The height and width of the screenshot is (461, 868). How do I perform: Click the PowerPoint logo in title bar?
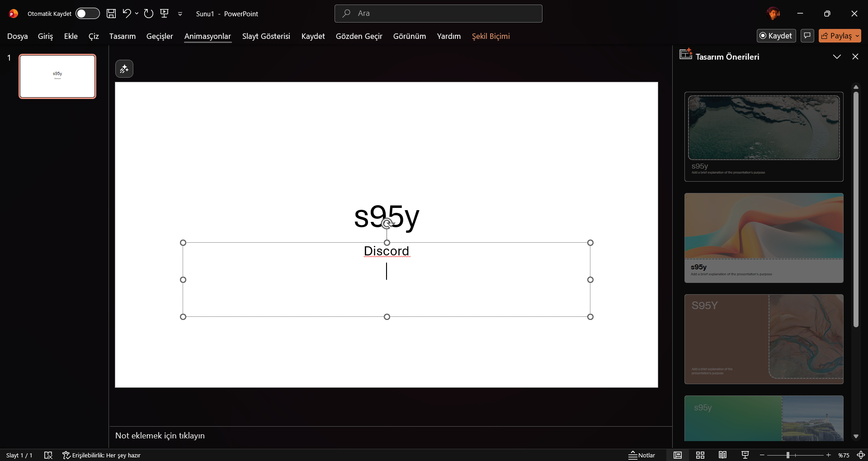14,14
